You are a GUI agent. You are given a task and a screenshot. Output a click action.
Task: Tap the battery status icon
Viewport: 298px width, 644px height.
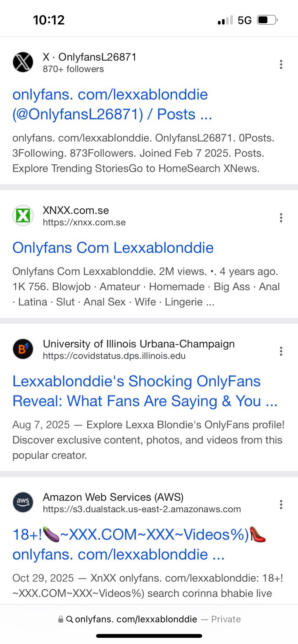pyautogui.click(x=267, y=20)
